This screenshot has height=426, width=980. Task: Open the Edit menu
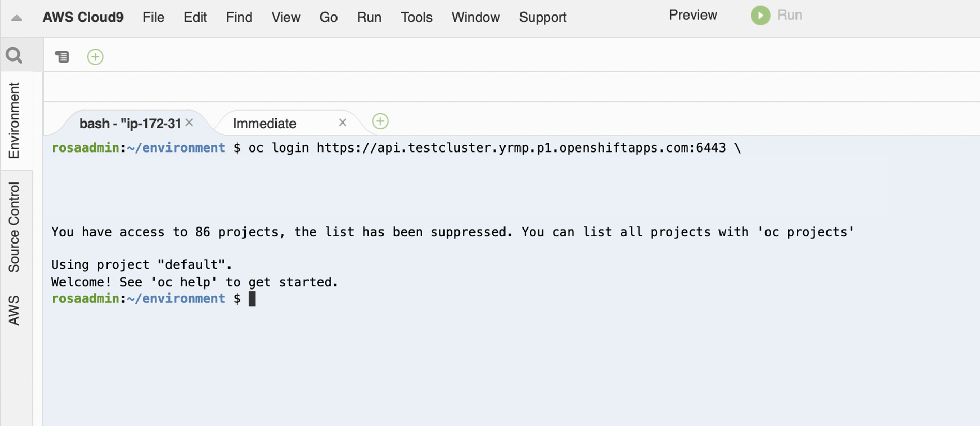195,17
